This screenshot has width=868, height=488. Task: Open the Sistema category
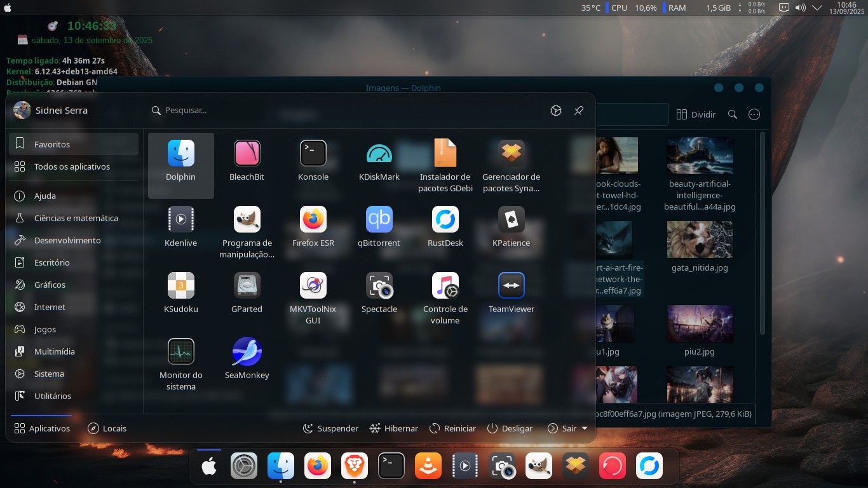74,374
